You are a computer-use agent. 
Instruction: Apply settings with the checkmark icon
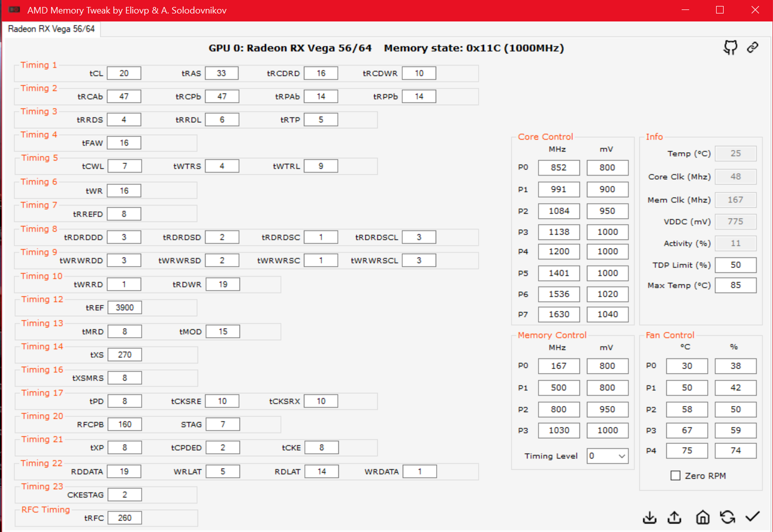753,517
